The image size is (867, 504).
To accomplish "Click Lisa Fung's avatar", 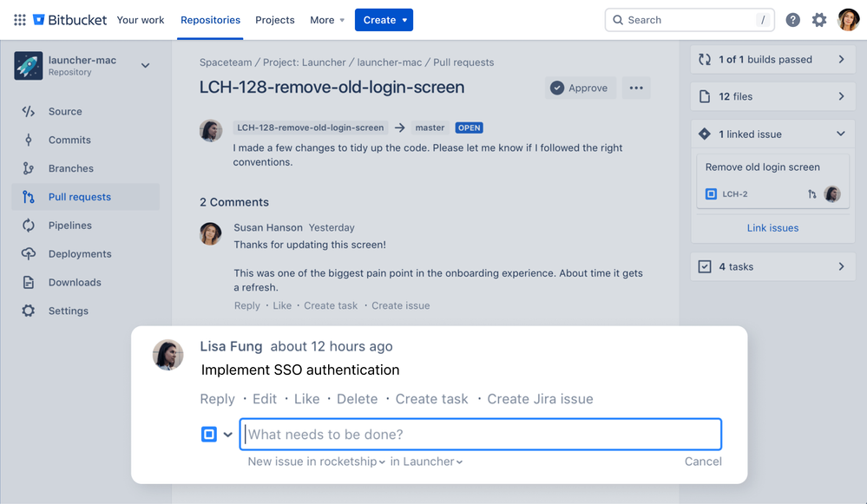I will tap(168, 355).
